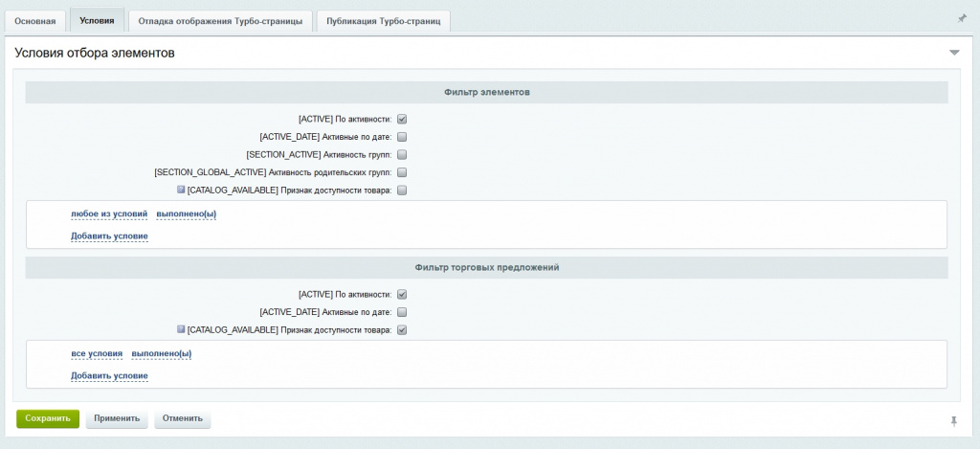The width and height of the screenshot is (980, 449).
Task: Open the 'любое из условий' logic selector
Action: tap(109, 214)
